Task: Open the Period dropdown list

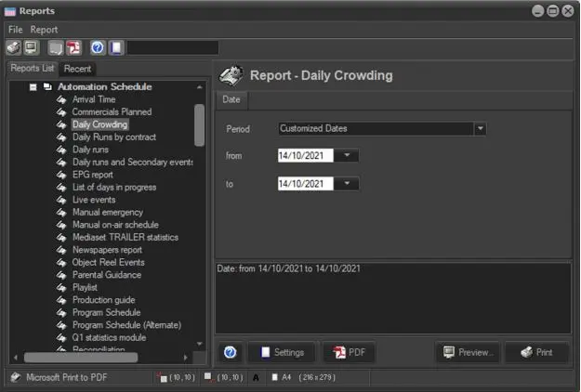Action: pyautogui.click(x=480, y=129)
